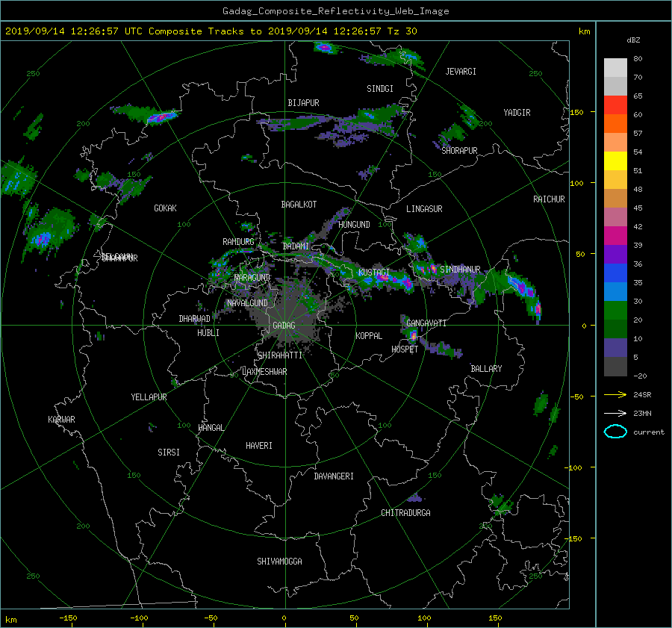
Task: Click the KUSTAGI city label
Action: (x=374, y=273)
